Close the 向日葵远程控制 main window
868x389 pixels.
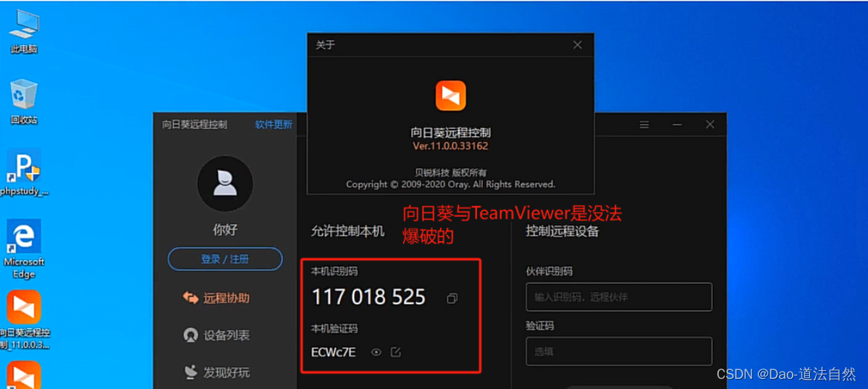click(x=709, y=125)
